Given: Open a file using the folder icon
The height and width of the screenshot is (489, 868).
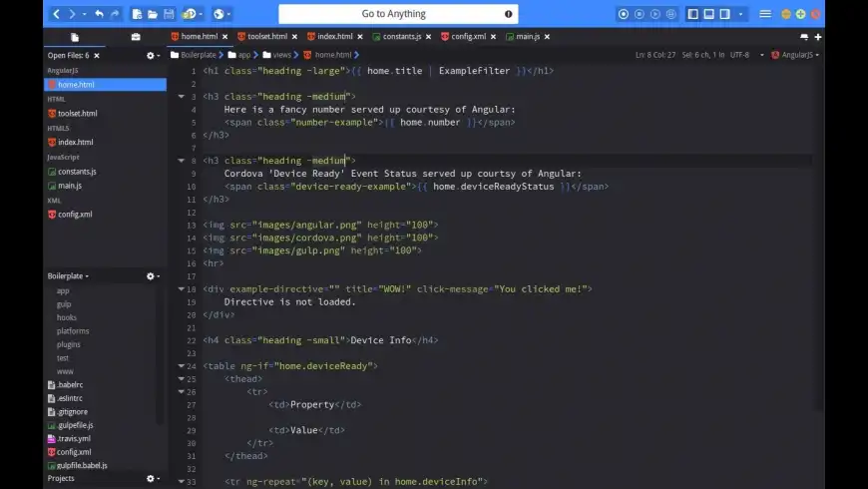Looking at the screenshot, I should [x=153, y=14].
